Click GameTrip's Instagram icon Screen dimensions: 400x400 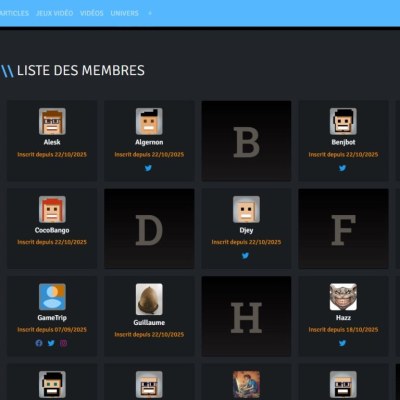pyautogui.click(x=64, y=343)
